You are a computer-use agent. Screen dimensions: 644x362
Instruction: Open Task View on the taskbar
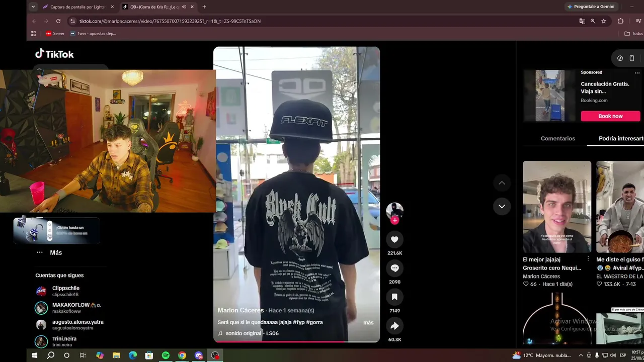83,355
